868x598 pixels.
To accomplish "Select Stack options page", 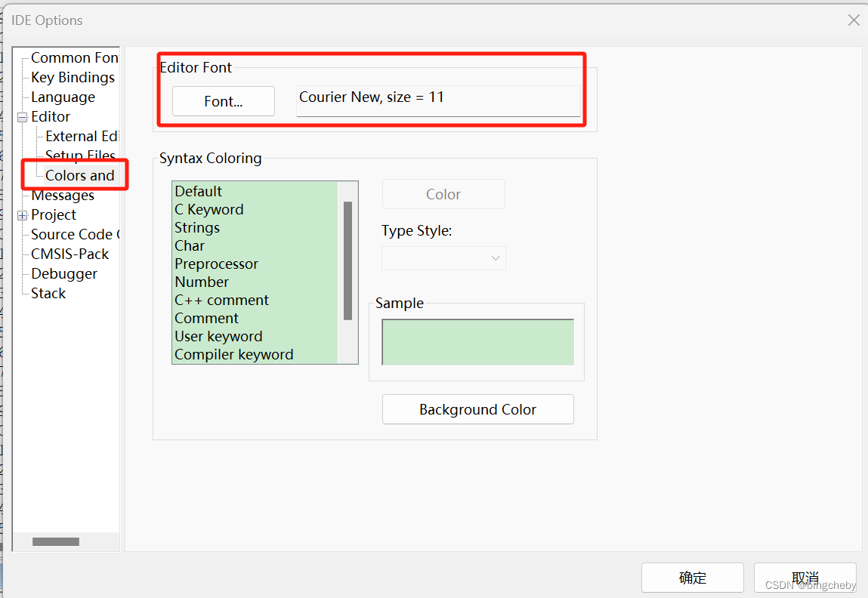I will pyautogui.click(x=48, y=293).
